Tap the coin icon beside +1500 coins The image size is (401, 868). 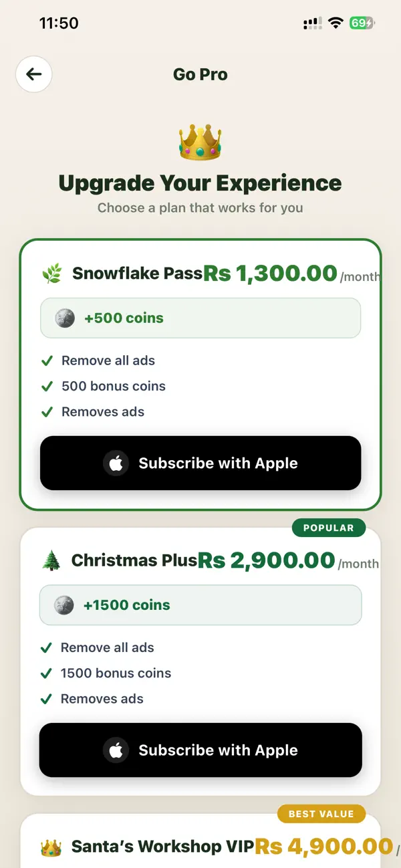coord(64,605)
